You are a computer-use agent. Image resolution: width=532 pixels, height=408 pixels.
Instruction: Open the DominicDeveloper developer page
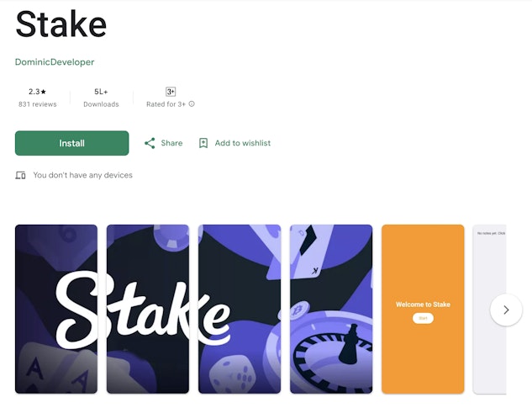55,62
